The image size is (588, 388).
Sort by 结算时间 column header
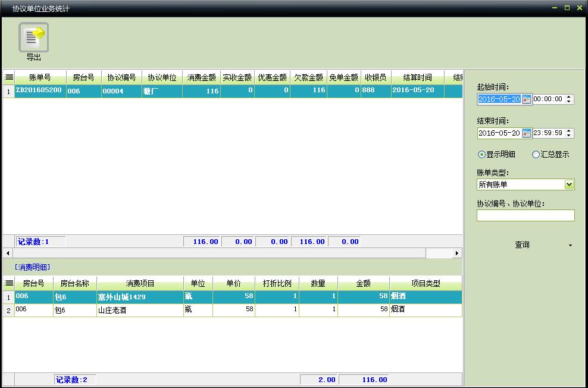(x=418, y=77)
